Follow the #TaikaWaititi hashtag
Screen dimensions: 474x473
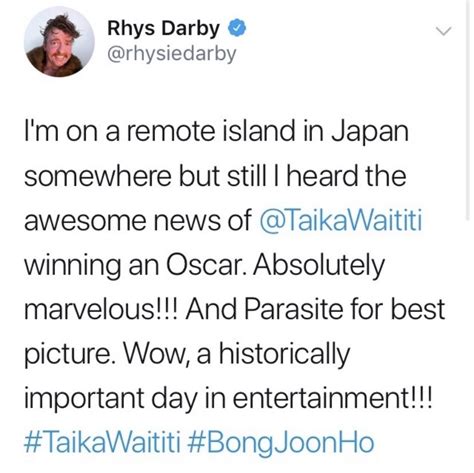102,442
